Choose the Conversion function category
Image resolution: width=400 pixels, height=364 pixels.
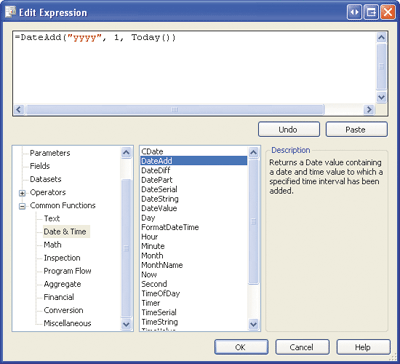(63, 310)
